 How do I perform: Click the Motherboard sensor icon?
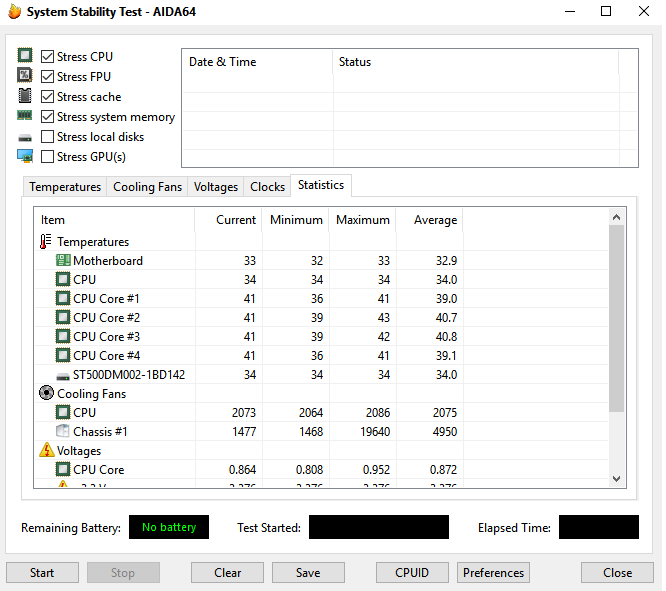[x=63, y=261]
